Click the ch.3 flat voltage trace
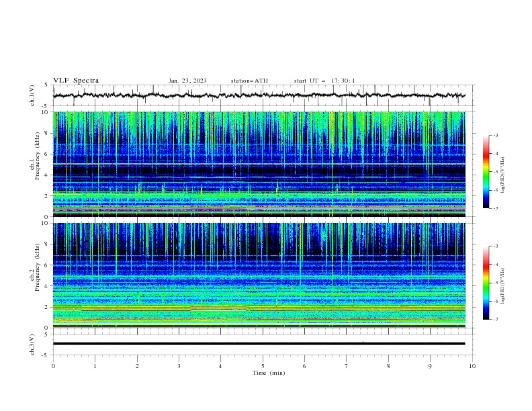Screen dimensions: 532x411 tap(259, 344)
